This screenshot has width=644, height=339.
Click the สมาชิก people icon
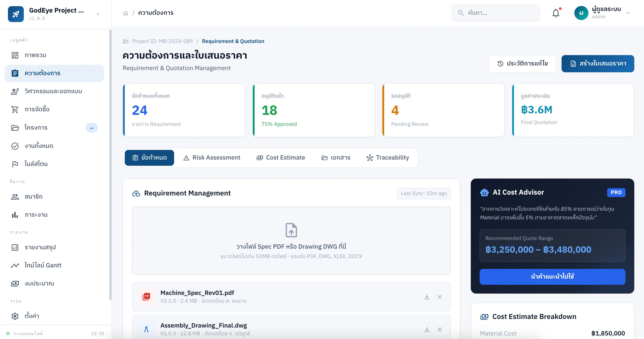(x=15, y=197)
